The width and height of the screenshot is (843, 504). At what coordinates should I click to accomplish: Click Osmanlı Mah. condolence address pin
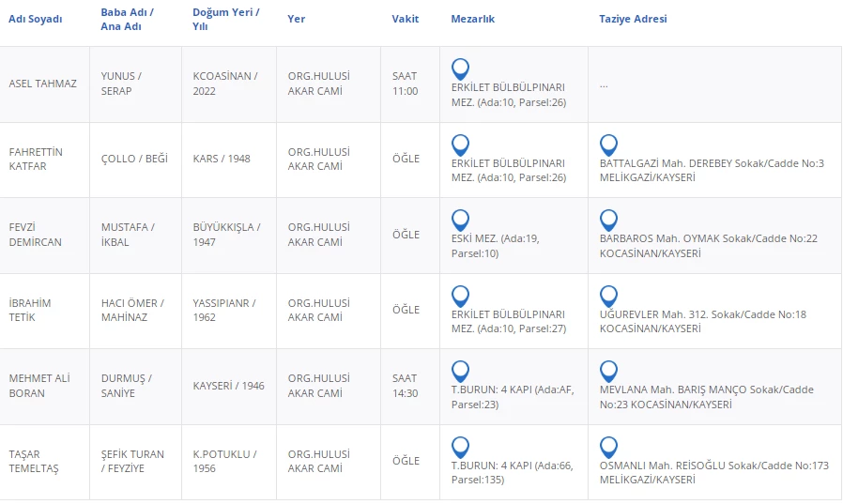click(608, 447)
